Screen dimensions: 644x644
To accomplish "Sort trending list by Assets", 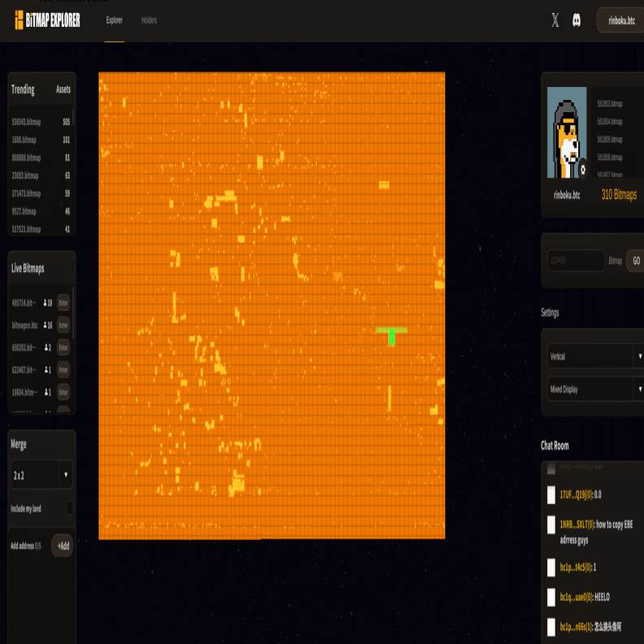I will click(x=63, y=89).
